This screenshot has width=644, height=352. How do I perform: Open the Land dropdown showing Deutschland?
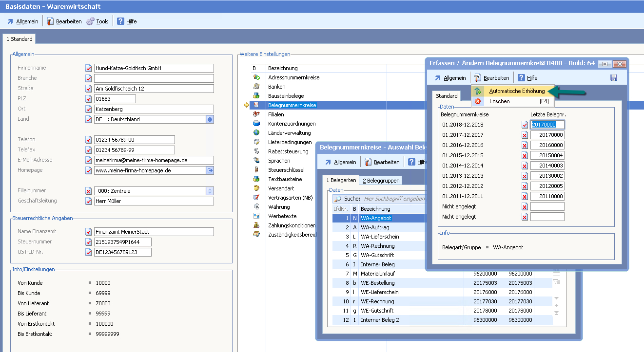(x=210, y=119)
